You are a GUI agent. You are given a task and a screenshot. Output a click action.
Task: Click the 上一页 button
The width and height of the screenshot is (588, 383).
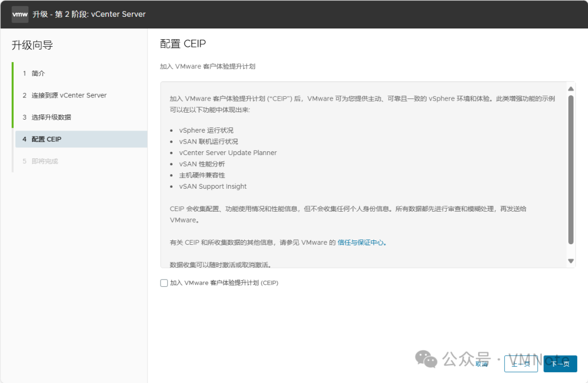pos(521,363)
